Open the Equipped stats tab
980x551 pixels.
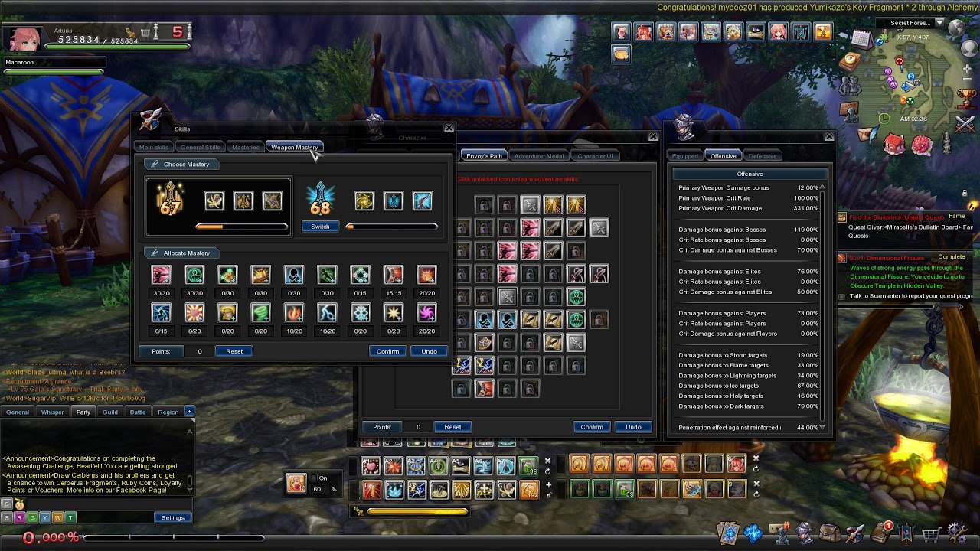point(685,156)
